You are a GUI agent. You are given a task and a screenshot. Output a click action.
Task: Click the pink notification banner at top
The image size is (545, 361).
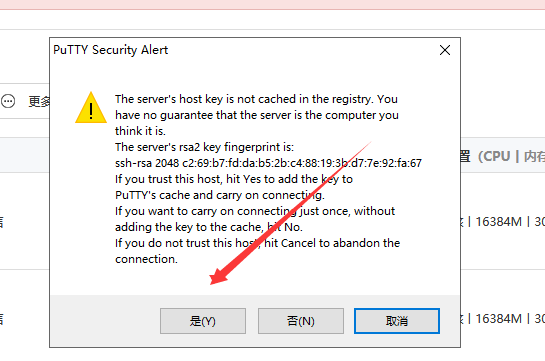point(272,5)
